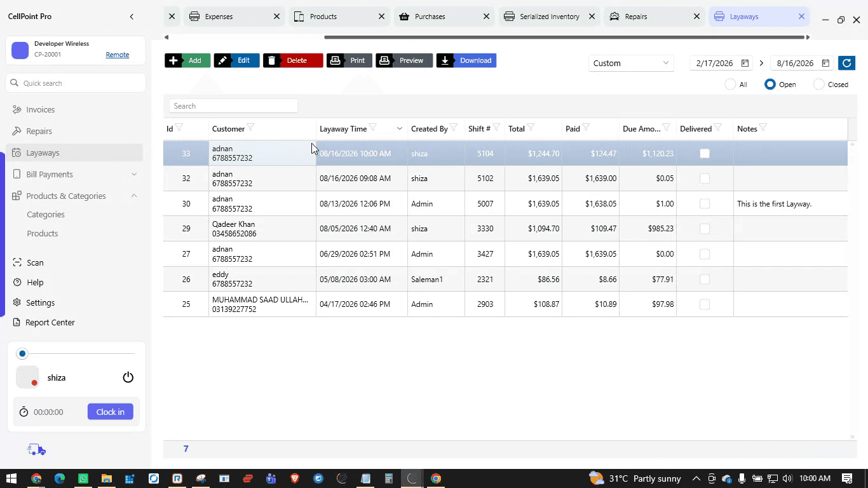868x488 pixels.
Task: Switch to the Expenses tab
Action: click(x=234, y=17)
